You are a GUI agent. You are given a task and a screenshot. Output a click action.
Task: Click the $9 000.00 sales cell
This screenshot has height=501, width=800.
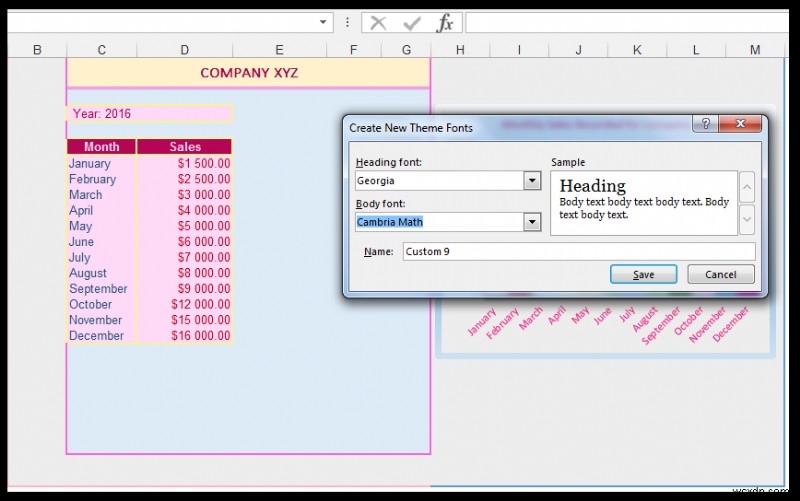pyautogui.click(x=185, y=289)
